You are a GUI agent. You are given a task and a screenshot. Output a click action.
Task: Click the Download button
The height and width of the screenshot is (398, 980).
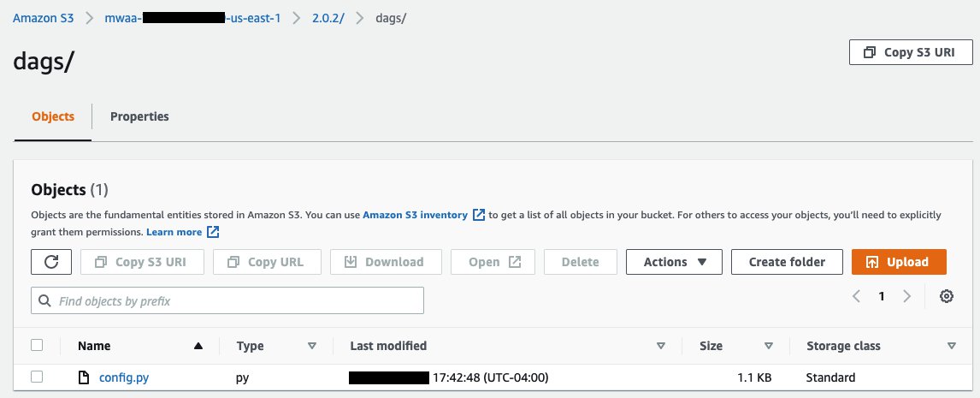[x=386, y=262]
